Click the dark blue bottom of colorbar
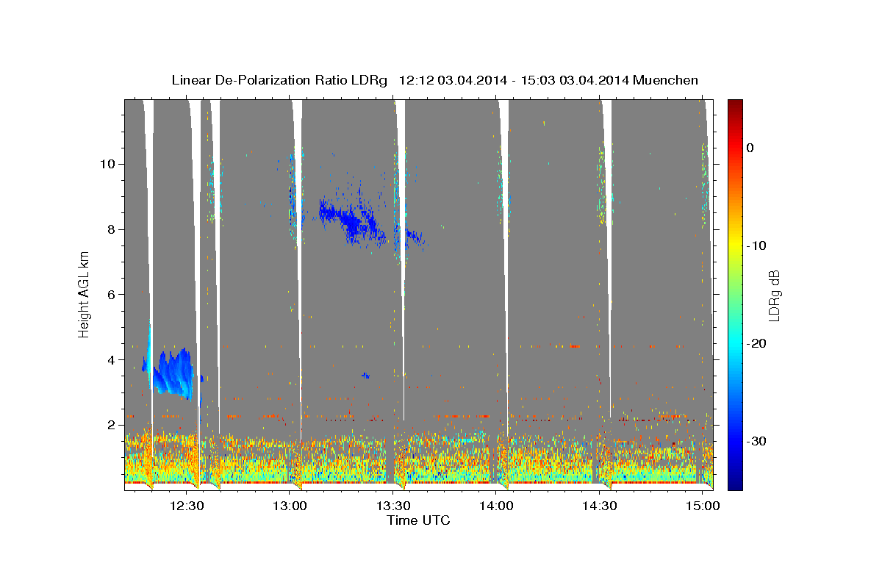 [735, 484]
